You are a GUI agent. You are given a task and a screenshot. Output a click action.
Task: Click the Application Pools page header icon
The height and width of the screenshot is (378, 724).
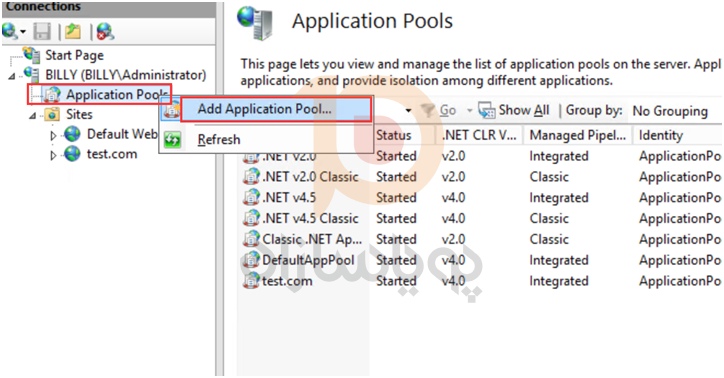click(255, 23)
